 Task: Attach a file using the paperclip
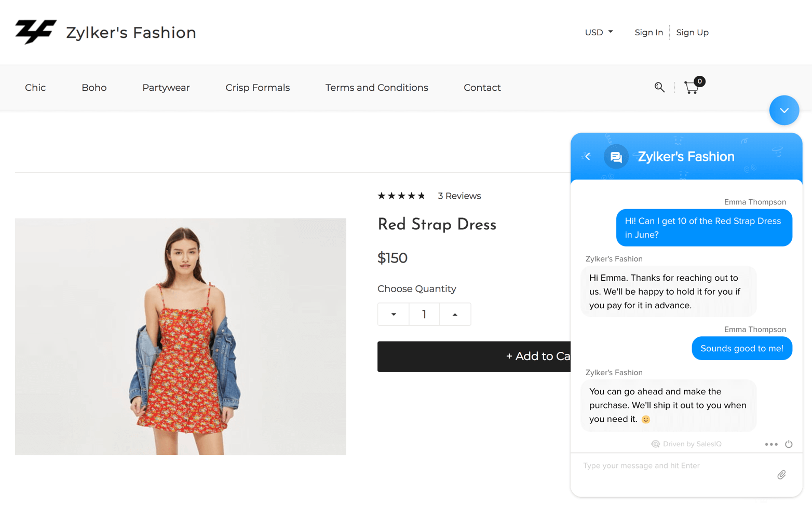(781, 475)
